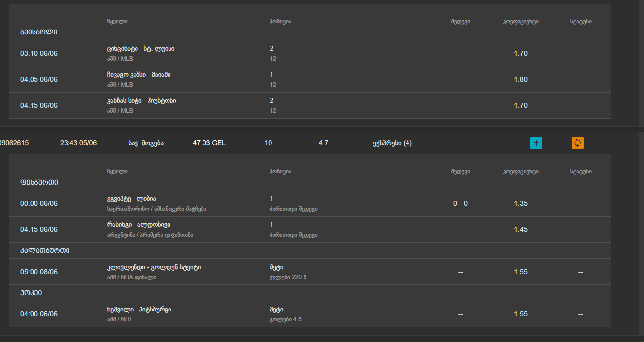Image resolution: width=644 pixels, height=342 pixels.
Task: Click the 1.45 coefficient for რასინგი match
Action: [x=520, y=229]
